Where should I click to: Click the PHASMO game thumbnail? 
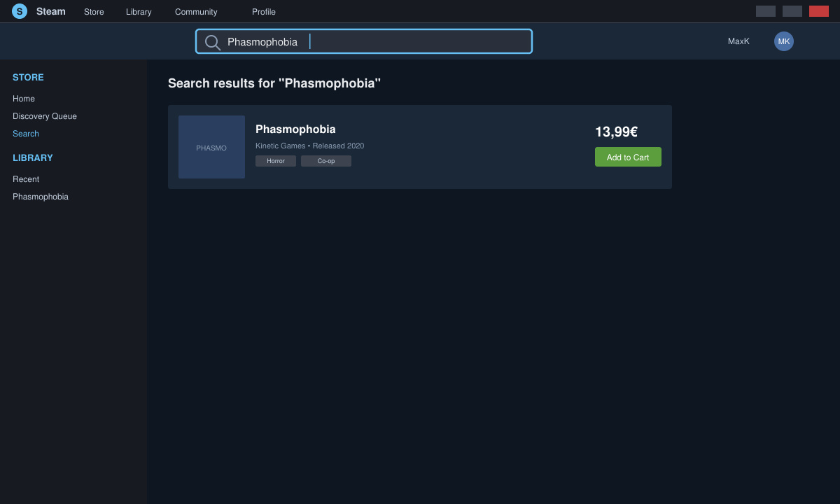click(211, 147)
